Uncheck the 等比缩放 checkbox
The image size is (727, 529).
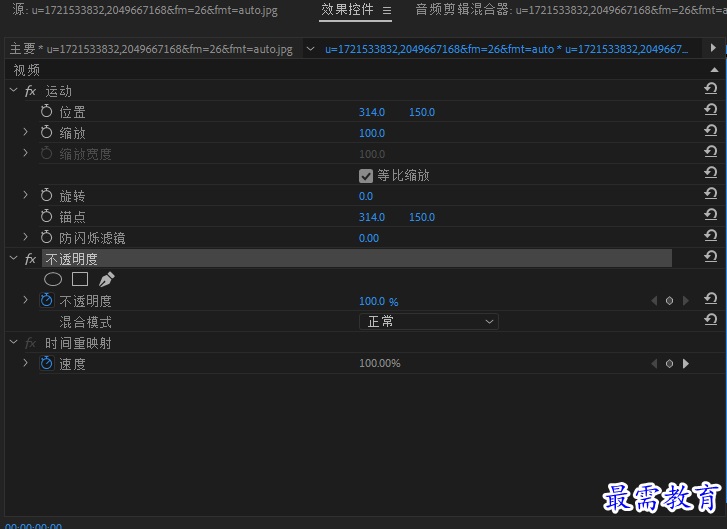point(366,176)
